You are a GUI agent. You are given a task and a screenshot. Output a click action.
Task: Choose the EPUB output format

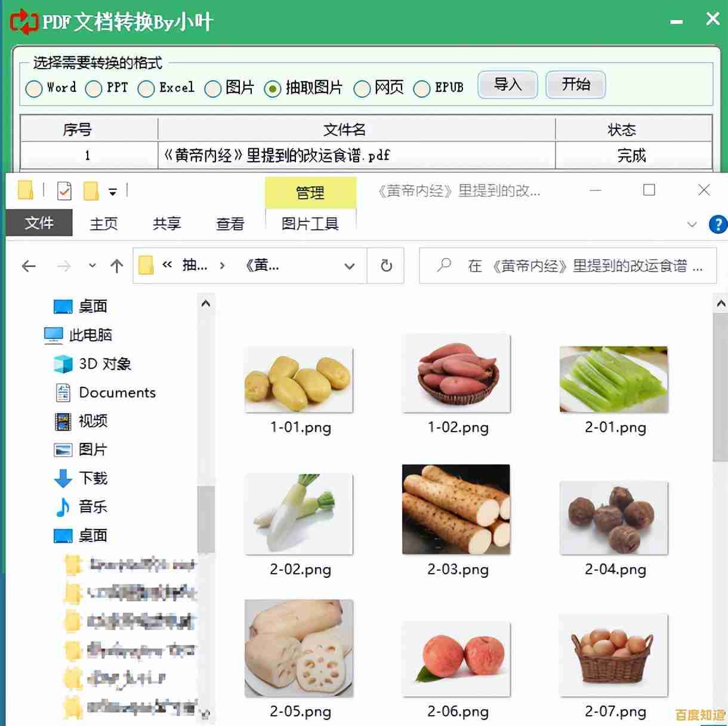click(x=422, y=88)
